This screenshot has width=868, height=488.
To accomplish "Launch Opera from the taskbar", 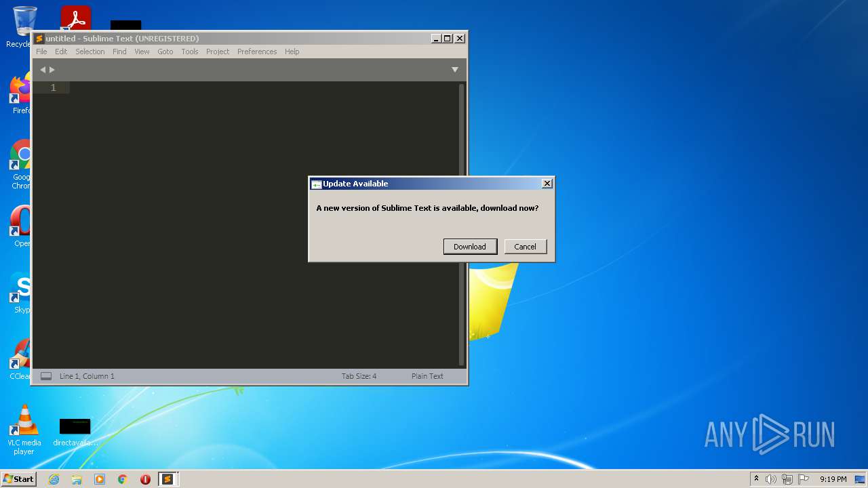I will pos(145,479).
